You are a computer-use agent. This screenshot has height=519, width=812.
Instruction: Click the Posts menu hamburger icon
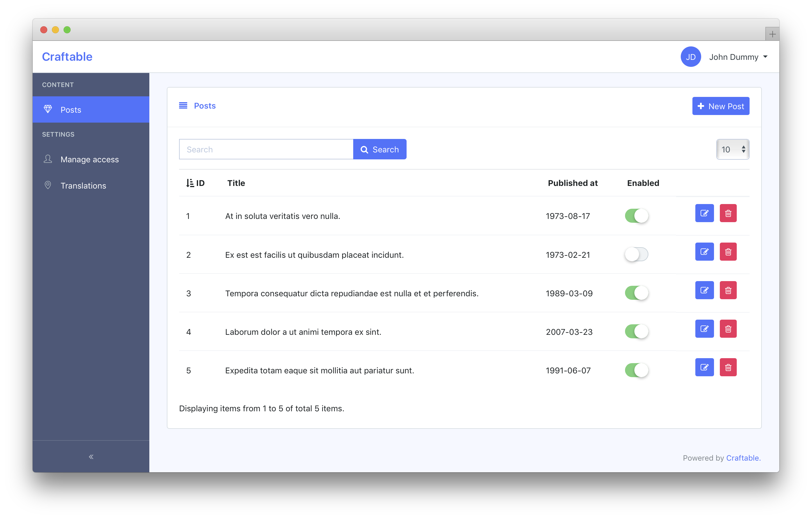click(182, 106)
